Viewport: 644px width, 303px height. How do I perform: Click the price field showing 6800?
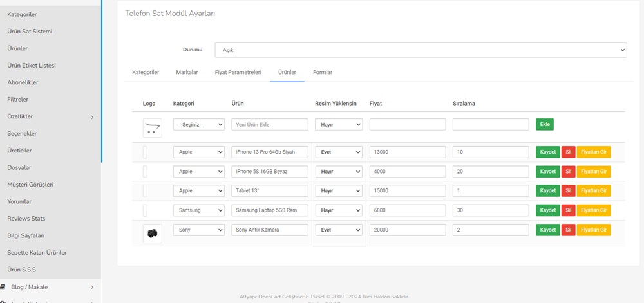(x=408, y=210)
